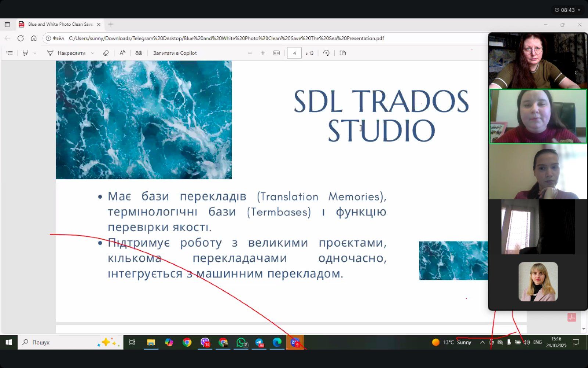The height and width of the screenshot is (368, 588).
Task: Click the Накреслити draw tool
Action: (67, 53)
